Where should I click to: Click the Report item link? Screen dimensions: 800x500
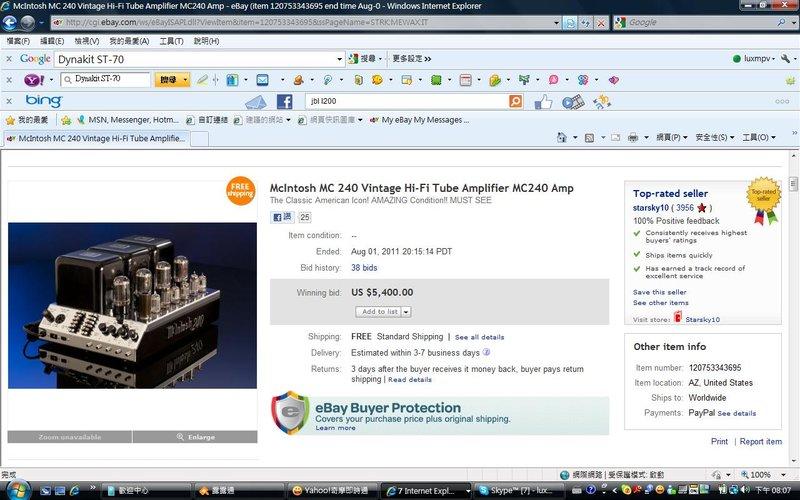click(x=760, y=441)
